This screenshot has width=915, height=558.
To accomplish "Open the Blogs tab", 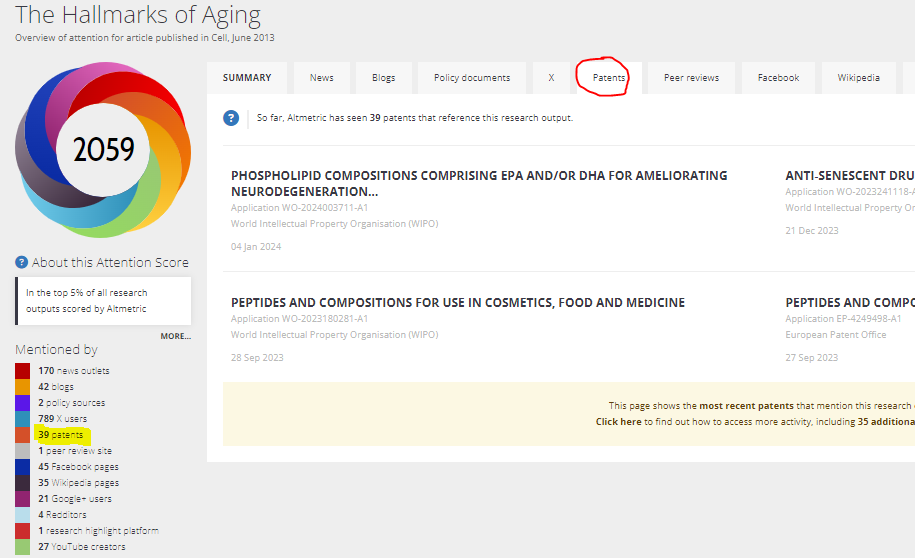I will [x=383, y=78].
